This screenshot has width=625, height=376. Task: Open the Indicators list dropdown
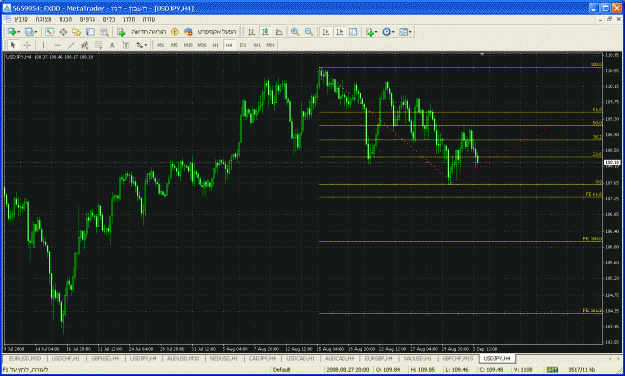(371, 32)
